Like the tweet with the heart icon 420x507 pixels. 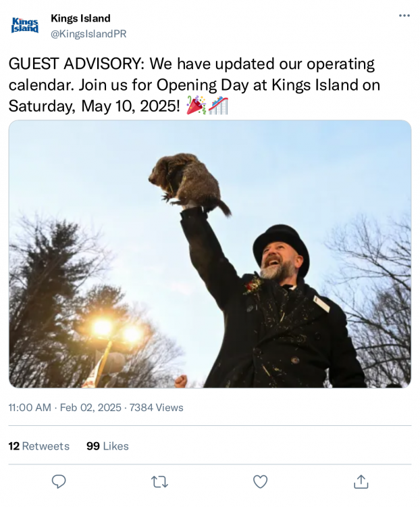click(x=260, y=481)
